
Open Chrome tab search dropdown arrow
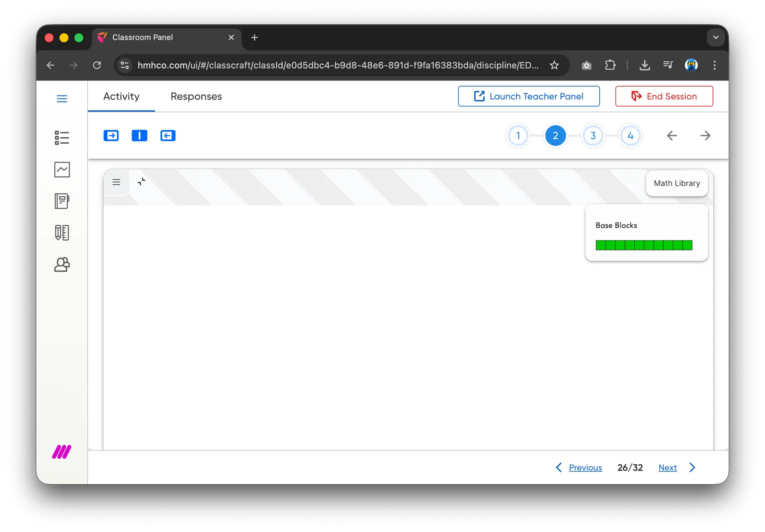click(716, 37)
